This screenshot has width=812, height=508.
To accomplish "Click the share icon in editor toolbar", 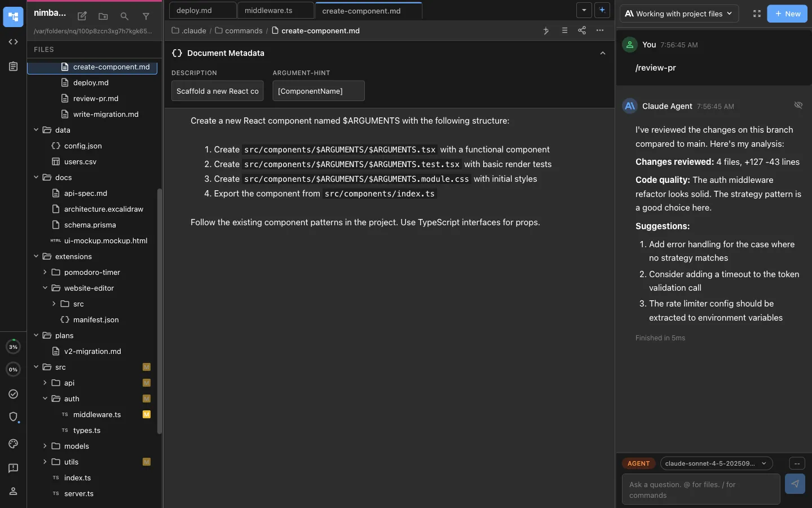I will coord(582,30).
